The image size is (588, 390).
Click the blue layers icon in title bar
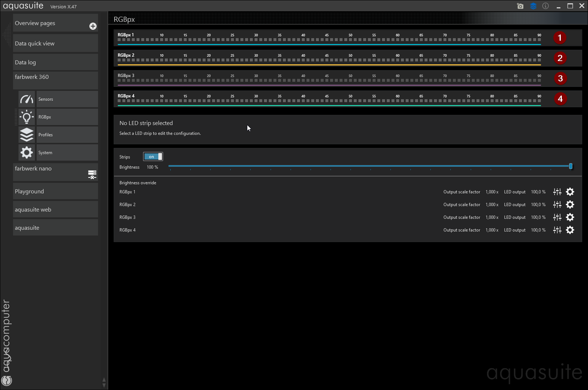pyautogui.click(x=533, y=6)
